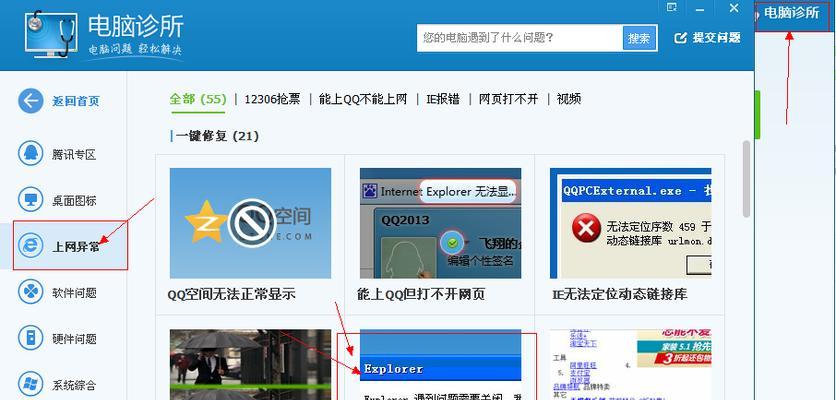
Task: Close the 电脑诊所 window
Action: [x=734, y=8]
